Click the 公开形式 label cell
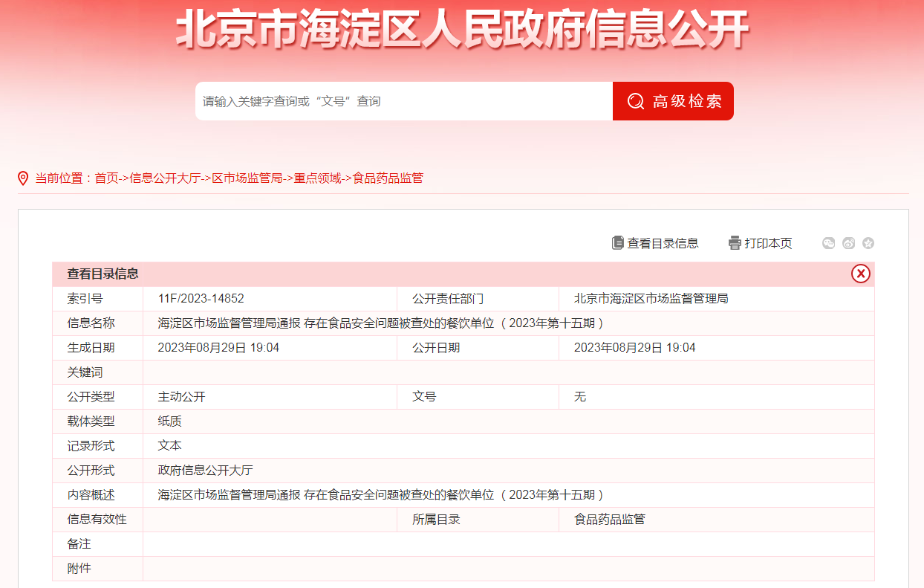The width and height of the screenshot is (924, 588). (x=97, y=471)
